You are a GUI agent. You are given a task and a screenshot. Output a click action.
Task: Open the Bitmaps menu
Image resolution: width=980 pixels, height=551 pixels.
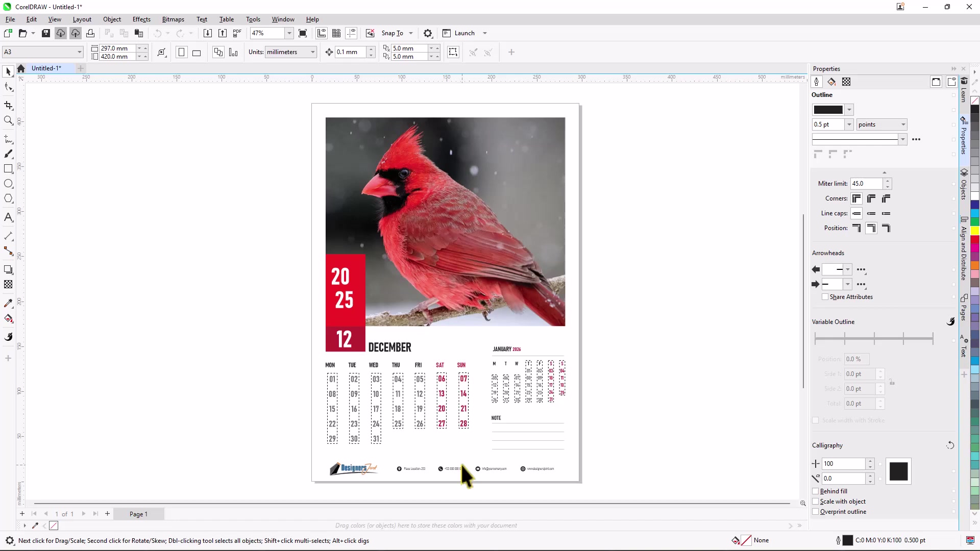coord(173,19)
